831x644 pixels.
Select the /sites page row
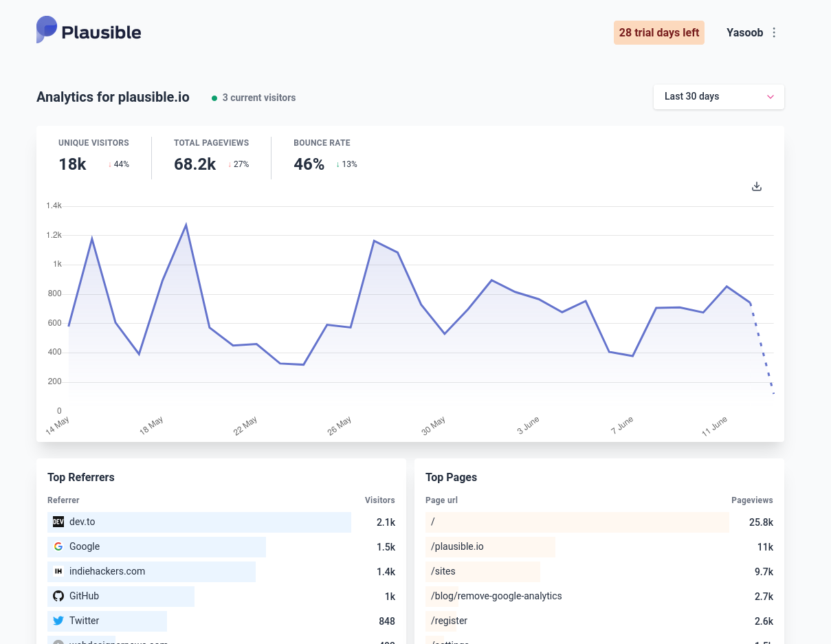pos(443,571)
